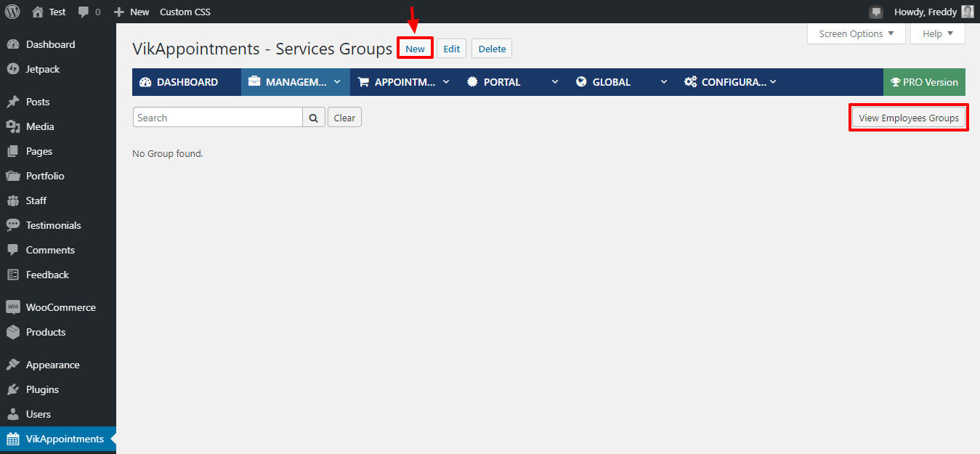Click the trophy icon on PRO Version

click(x=895, y=82)
